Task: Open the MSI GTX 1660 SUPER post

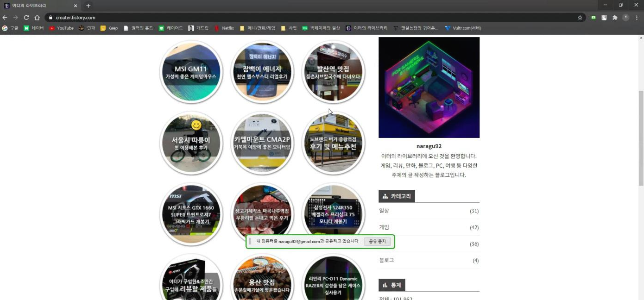Action: pos(191,214)
